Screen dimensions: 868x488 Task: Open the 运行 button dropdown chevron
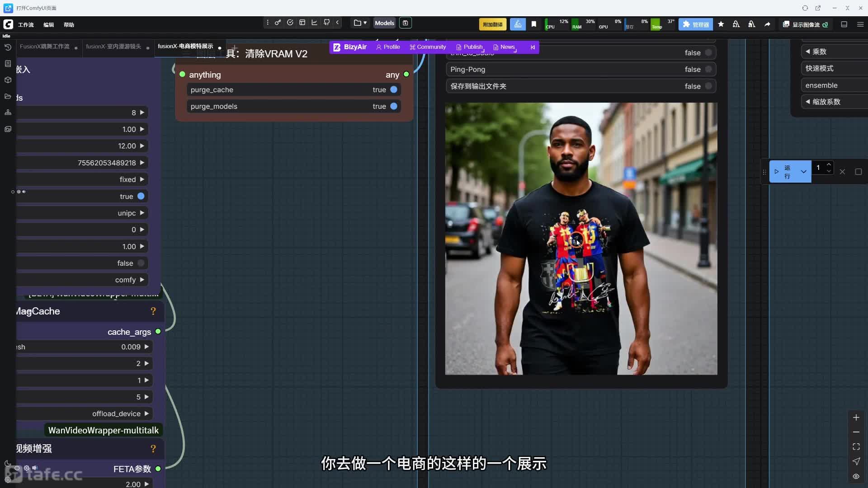803,172
